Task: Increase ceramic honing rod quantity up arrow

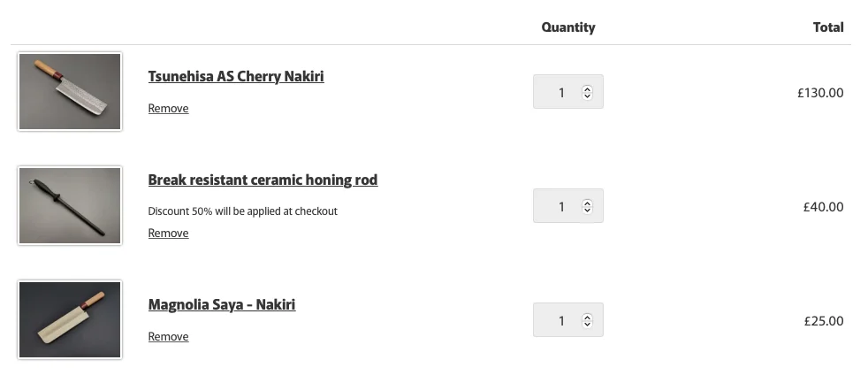Action: pos(587,203)
